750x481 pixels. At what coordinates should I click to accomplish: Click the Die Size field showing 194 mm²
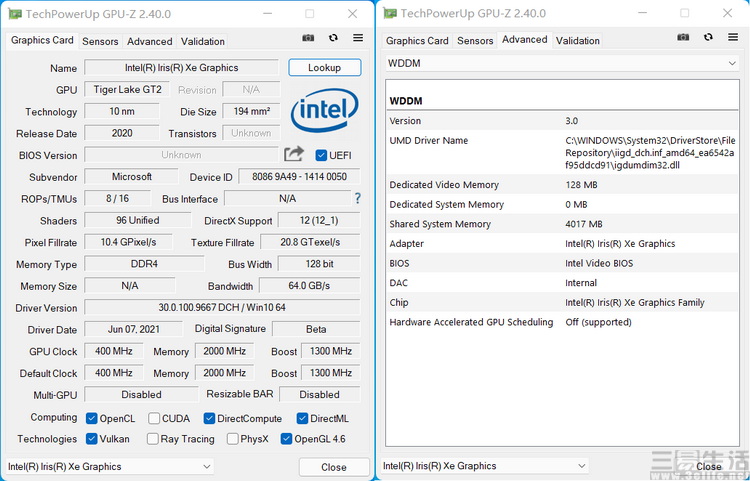pyautogui.click(x=252, y=111)
